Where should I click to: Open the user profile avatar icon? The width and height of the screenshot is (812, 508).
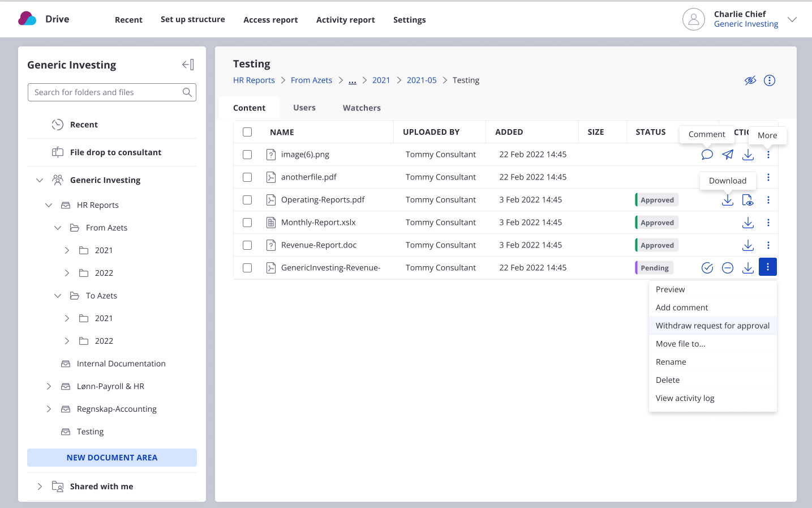694,19
